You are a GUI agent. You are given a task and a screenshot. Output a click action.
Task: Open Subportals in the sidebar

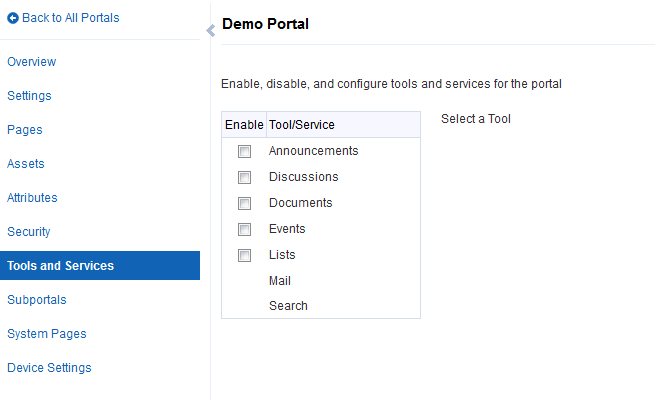click(x=37, y=300)
